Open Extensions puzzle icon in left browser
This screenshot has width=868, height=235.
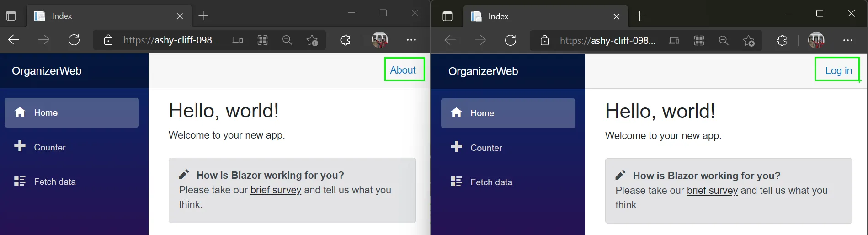tap(345, 40)
